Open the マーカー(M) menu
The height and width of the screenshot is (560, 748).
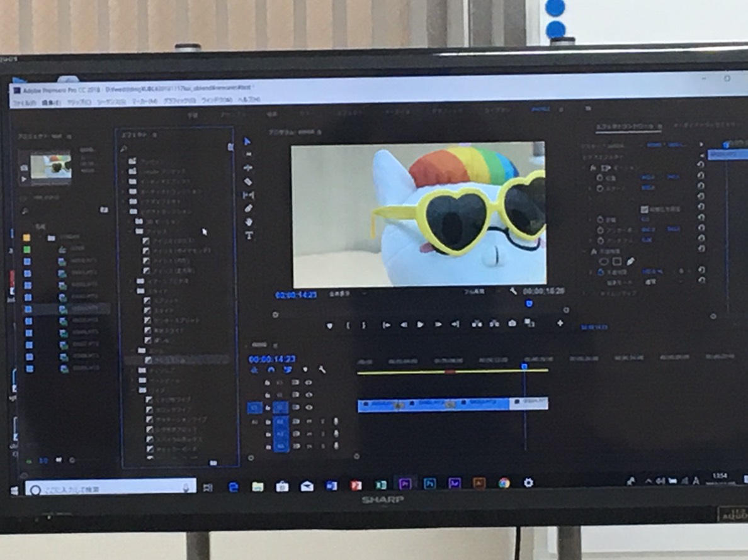145,101
